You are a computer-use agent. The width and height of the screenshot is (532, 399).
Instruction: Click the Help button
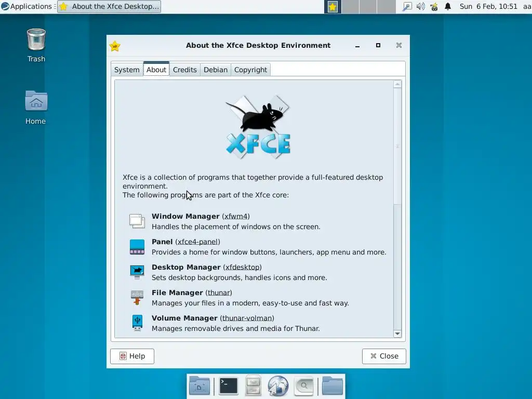coord(132,356)
